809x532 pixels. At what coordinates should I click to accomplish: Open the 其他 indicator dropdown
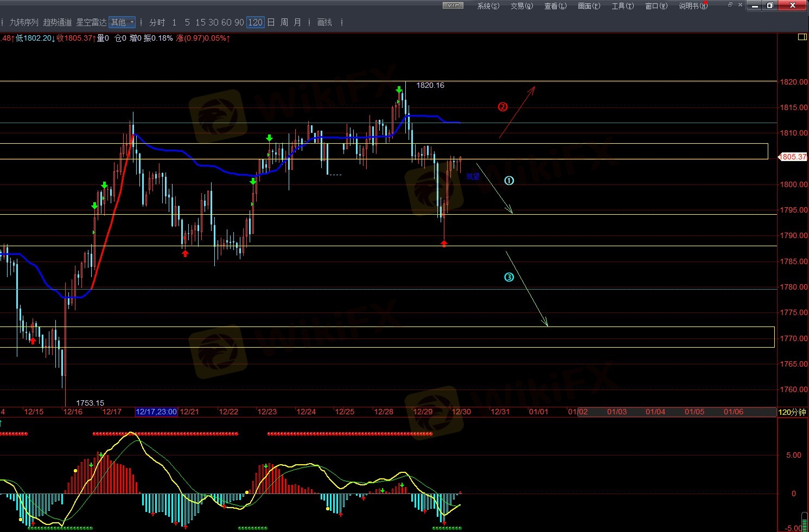click(x=122, y=22)
